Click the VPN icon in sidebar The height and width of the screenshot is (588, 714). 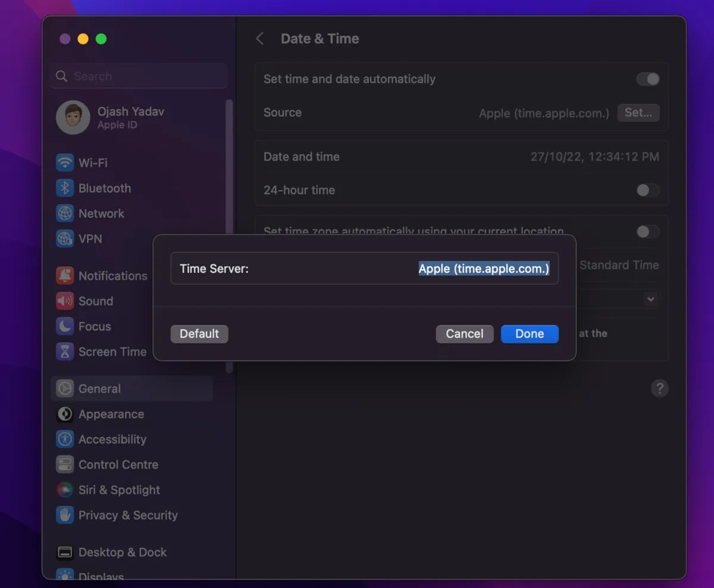(x=64, y=239)
